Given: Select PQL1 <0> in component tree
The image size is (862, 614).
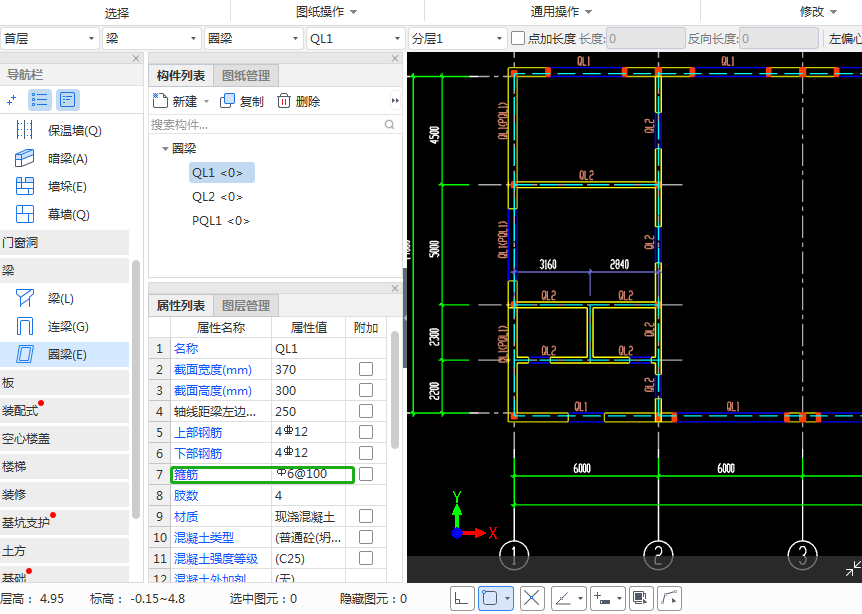Looking at the screenshot, I should click(x=220, y=220).
